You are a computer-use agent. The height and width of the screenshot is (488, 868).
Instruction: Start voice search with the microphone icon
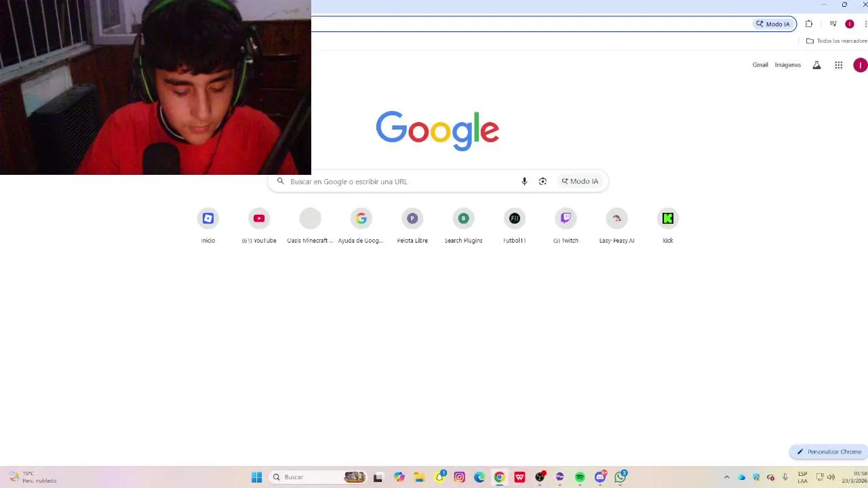(524, 181)
